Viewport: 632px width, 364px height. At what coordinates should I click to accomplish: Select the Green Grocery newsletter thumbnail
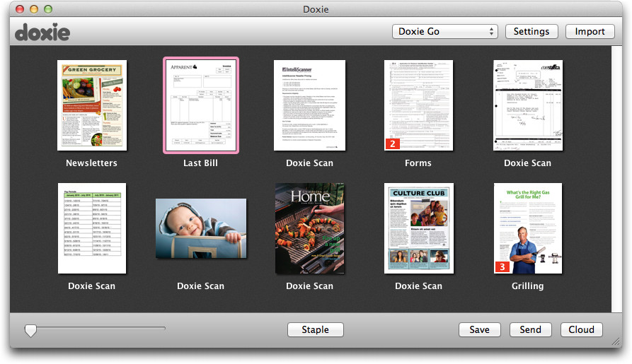pyautogui.click(x=92, y=105)
